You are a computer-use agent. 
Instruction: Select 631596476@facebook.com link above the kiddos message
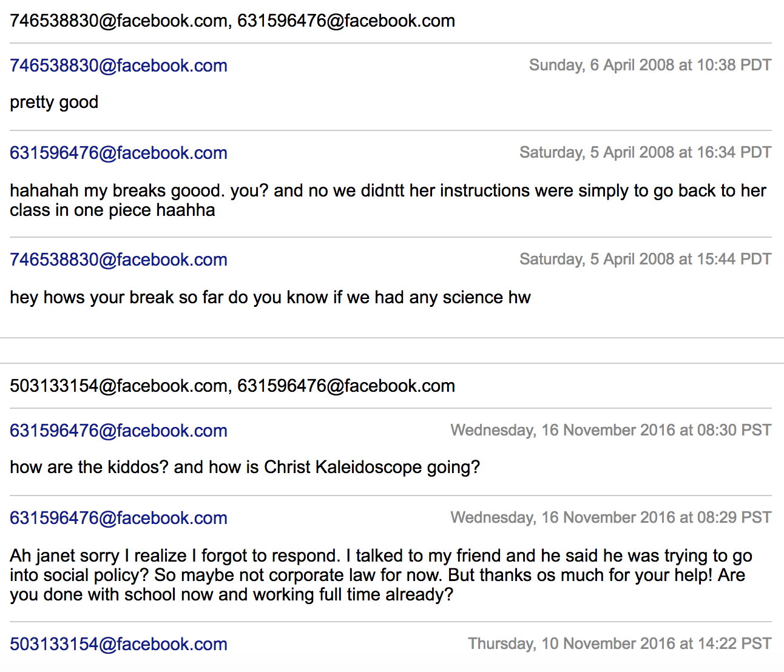coord(118,431)
